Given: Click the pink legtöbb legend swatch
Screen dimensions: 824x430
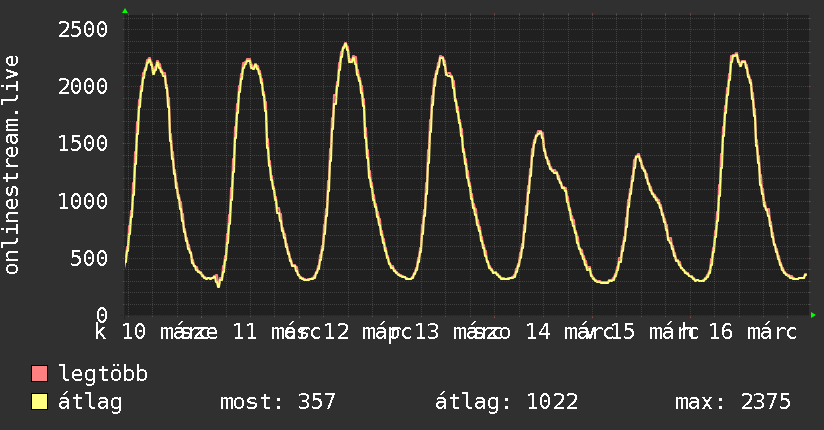Looking at the screenshot, I should 39,373.
